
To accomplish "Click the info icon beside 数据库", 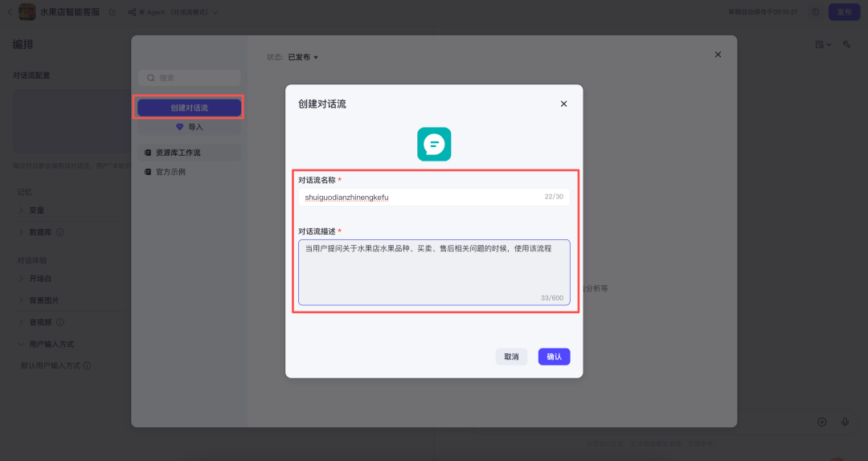I will click(60, 232).
